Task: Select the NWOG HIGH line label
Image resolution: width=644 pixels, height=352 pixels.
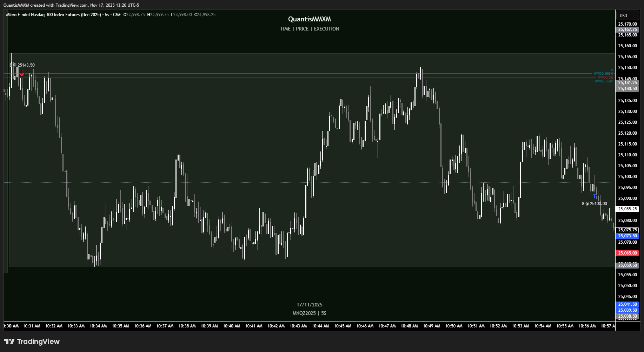Action: (603, 74)
